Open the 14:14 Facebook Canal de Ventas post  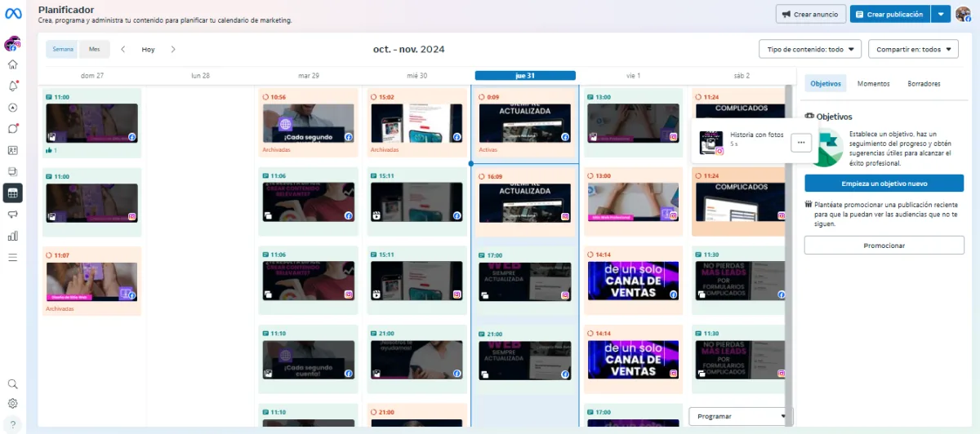[x=633, y=281]
